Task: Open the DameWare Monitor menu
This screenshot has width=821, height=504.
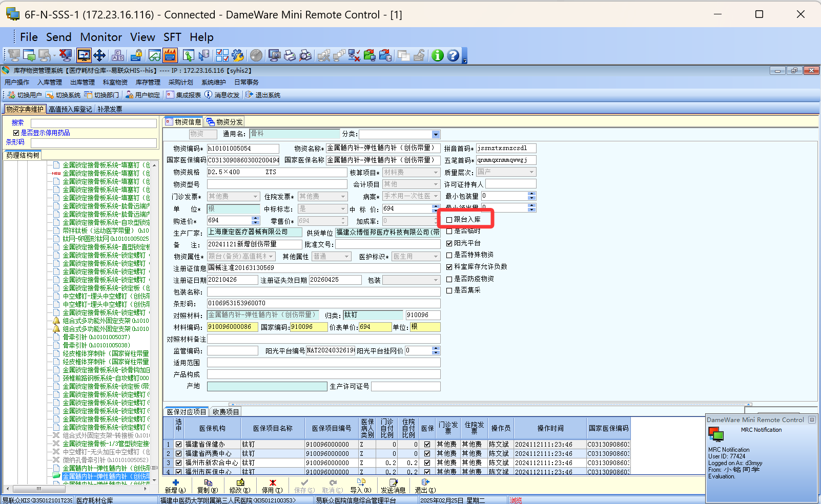Action: coord(101,37)
